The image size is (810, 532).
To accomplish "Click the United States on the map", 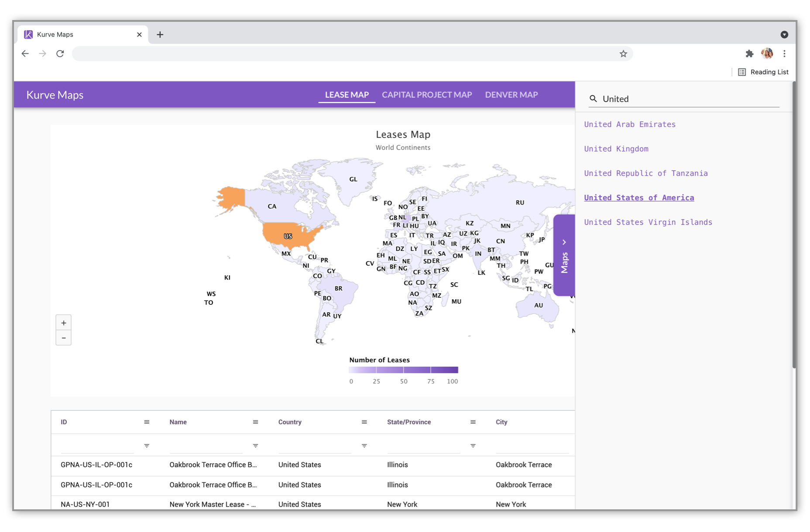I will click(x=288, y=236).
